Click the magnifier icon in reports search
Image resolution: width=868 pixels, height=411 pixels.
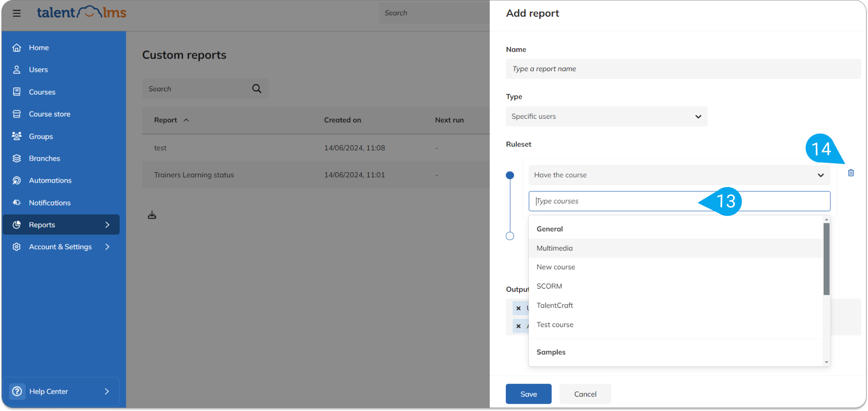(x=257, y=89)
